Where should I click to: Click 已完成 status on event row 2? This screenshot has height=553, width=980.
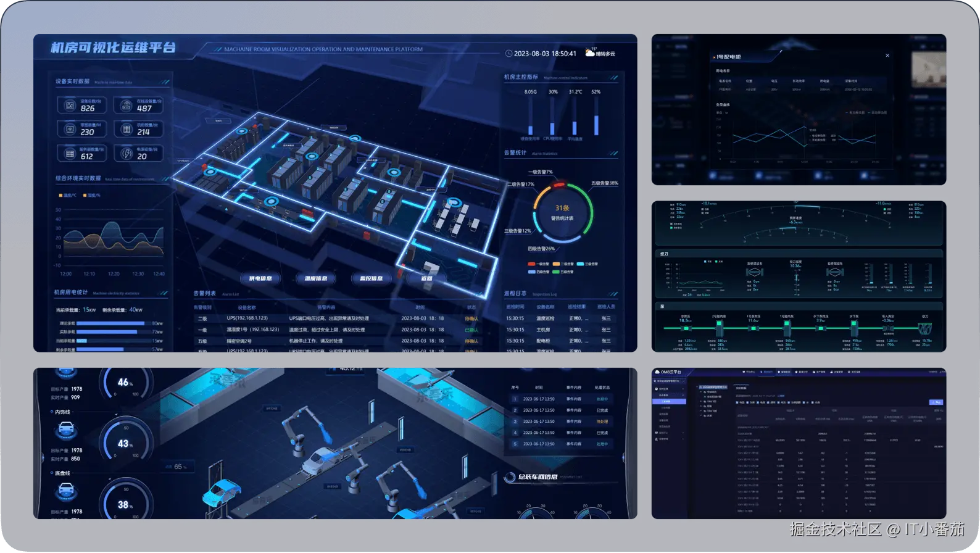point(602,410)
